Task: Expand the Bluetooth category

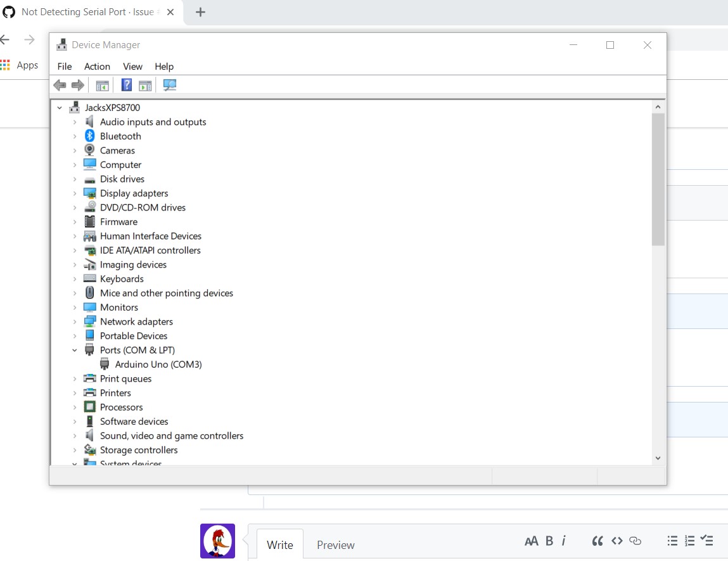Action: [75, 136]
